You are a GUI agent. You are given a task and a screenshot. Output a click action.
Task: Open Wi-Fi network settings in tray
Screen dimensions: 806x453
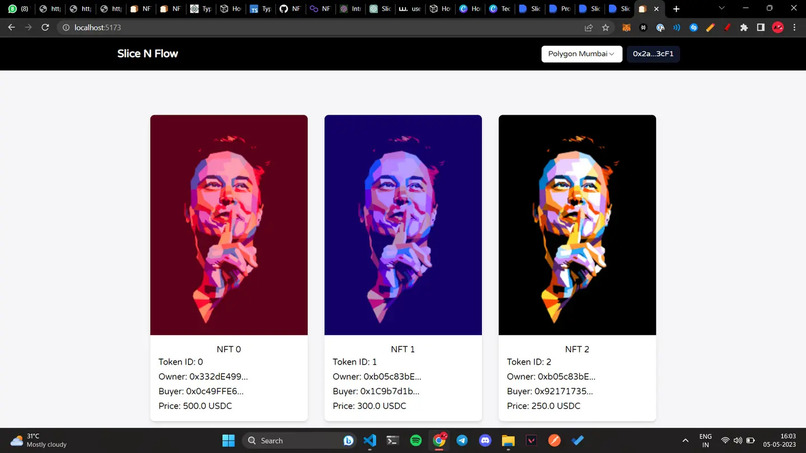click(x=725, y=441)
